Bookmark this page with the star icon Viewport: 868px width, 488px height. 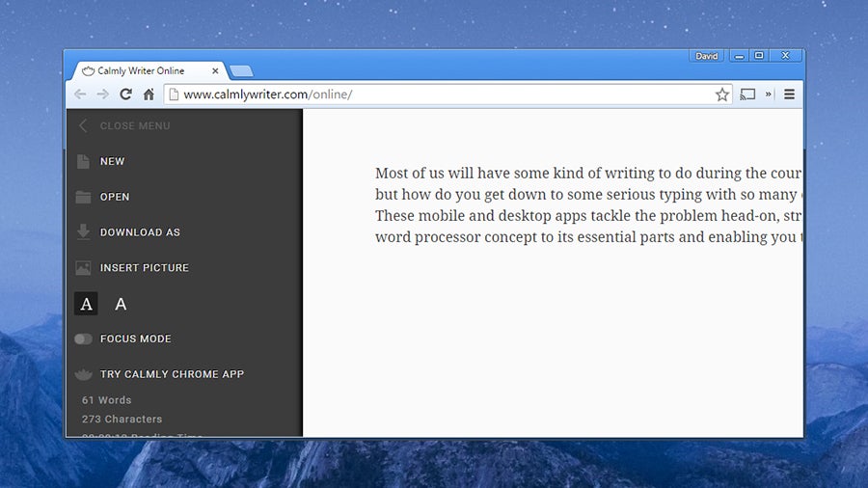pyautogui.click(x=721, y=95)
